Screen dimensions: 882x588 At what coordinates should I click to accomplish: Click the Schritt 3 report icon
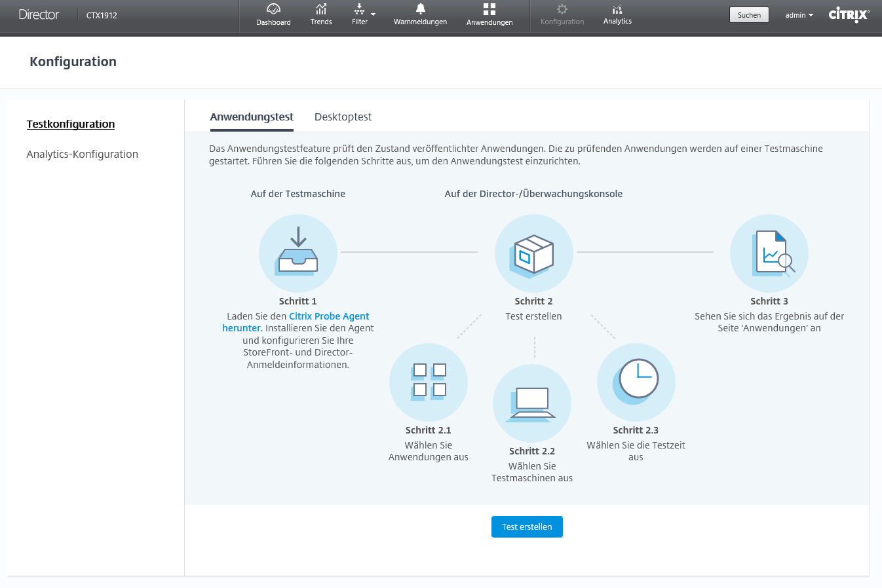769,253
